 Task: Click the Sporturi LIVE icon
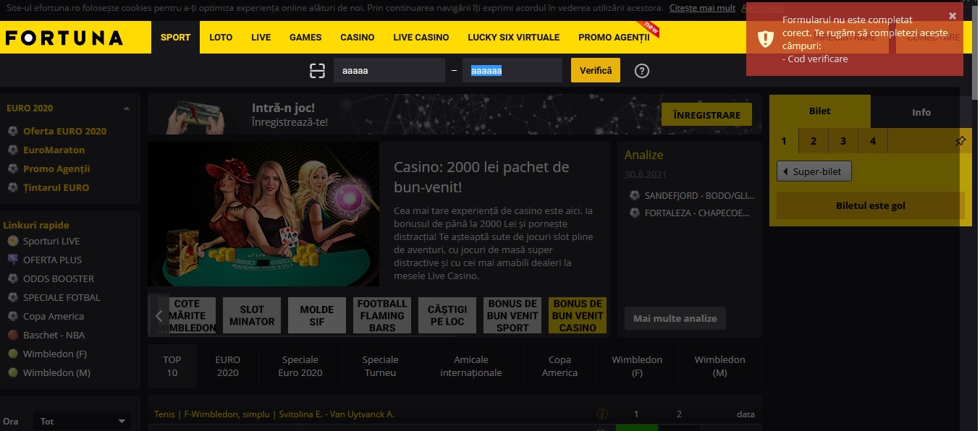click(x=12, y=241)
